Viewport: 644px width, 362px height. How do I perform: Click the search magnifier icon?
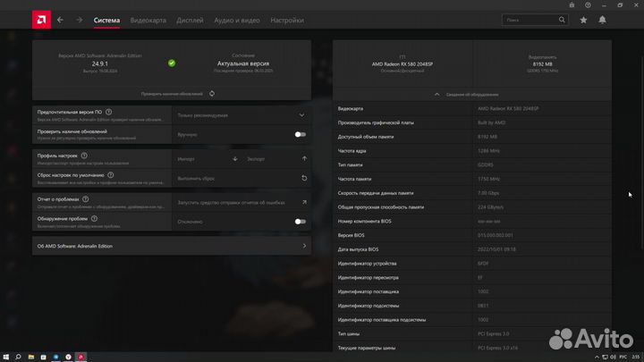click(x=561, y=19)
